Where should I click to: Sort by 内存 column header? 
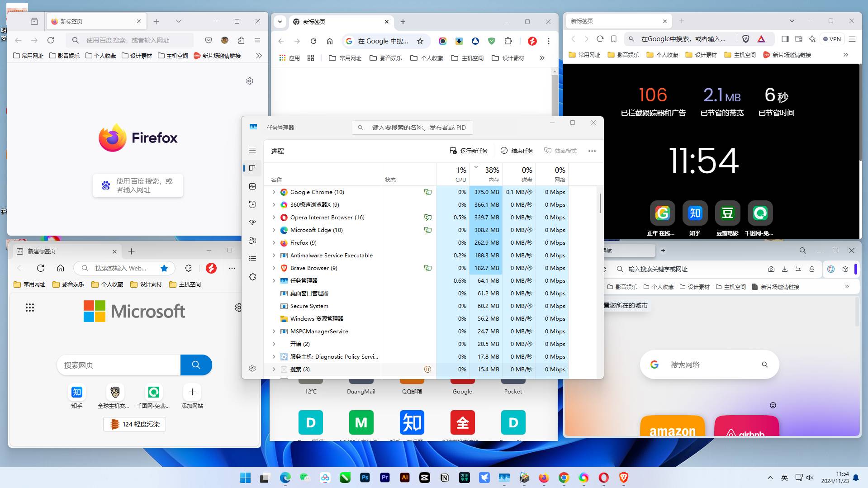[487, 174]
